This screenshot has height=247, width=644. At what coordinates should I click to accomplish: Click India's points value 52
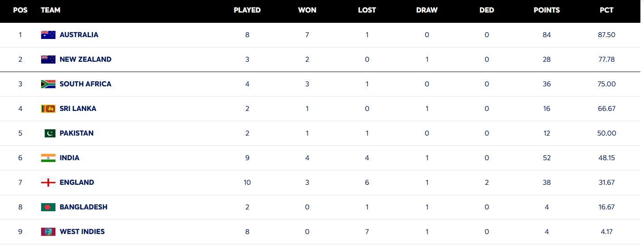547,158
